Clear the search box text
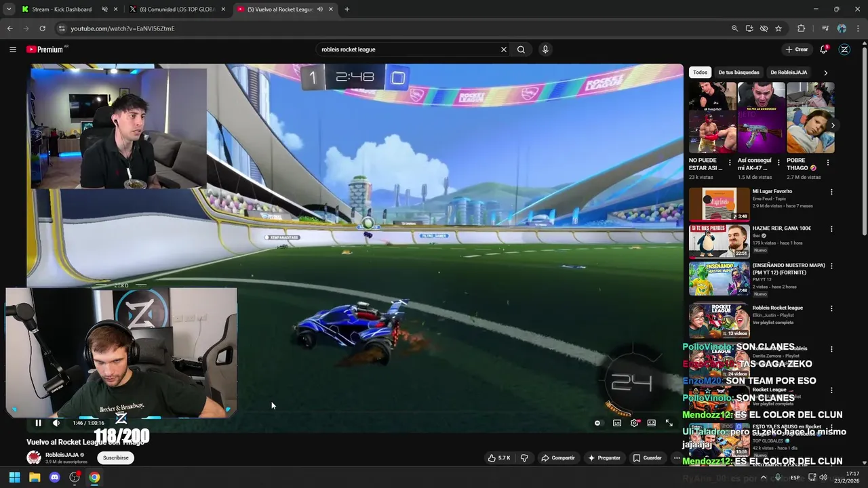868x488 pixels. [x=503, y=49]
